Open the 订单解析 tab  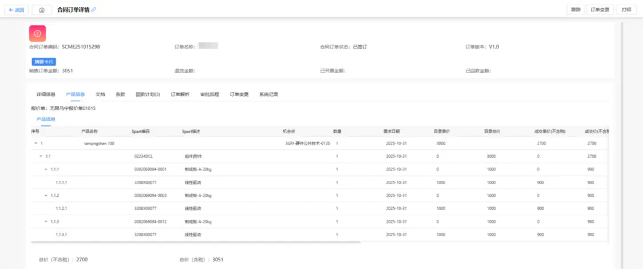(180, 94)
